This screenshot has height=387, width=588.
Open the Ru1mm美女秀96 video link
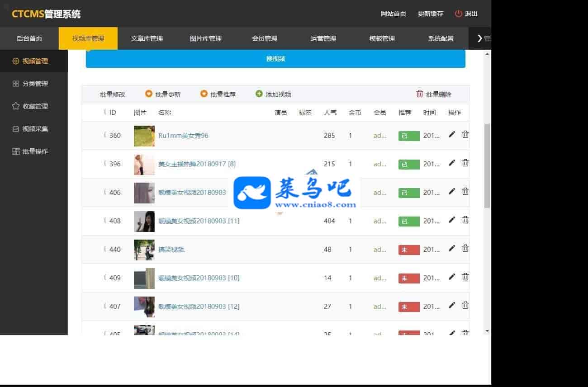coord(183,136)
